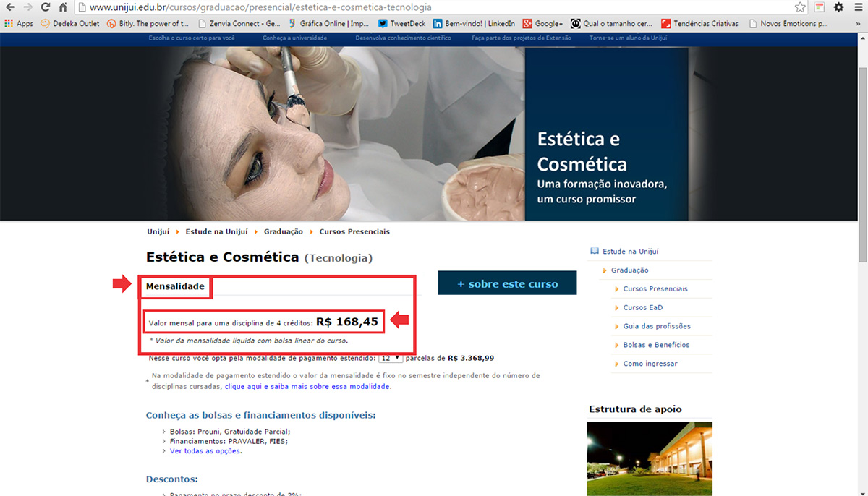Select the Mensalidade tab

tap(174, 286)
